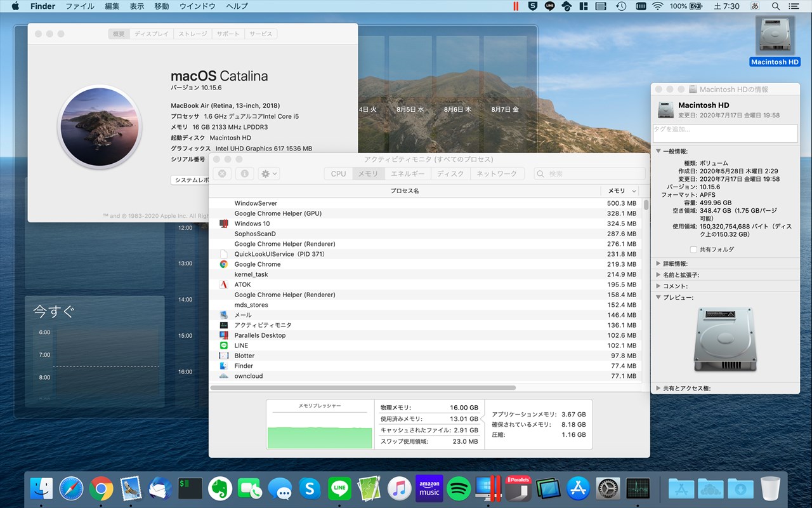Select the kernel_task process row

(425, 274)
